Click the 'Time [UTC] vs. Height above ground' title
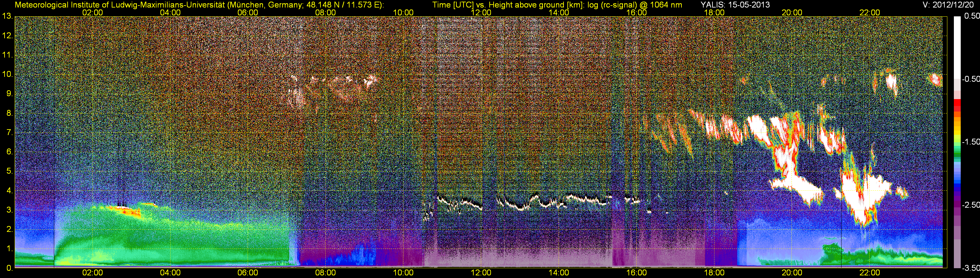Viewport: 980px width, 278px height. (557, 5)
